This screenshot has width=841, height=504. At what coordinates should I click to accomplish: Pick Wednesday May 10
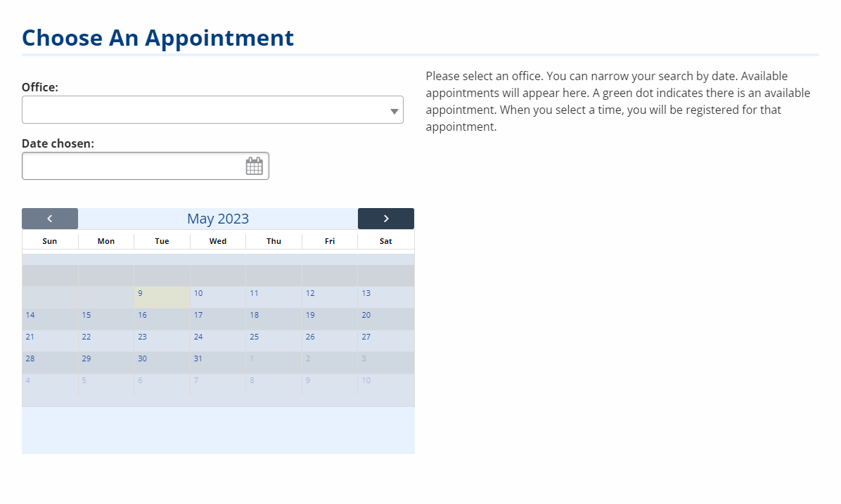coord(218,297)
